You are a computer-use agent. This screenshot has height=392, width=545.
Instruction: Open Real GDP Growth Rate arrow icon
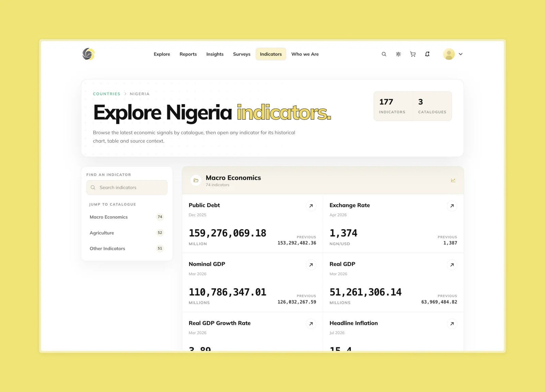tap(311, 324)
